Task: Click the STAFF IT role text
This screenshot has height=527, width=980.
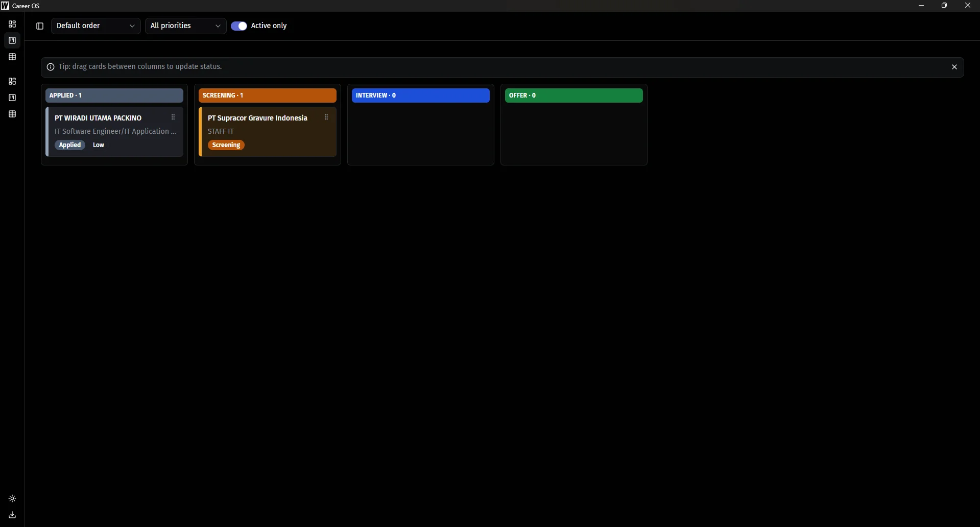Action: pos(221,131)
